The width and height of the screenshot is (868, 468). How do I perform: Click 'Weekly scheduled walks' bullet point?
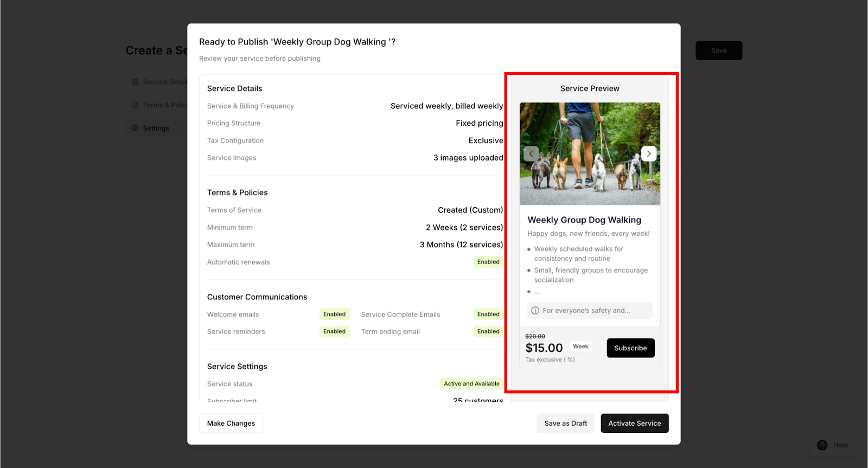(x=579, y=254)
